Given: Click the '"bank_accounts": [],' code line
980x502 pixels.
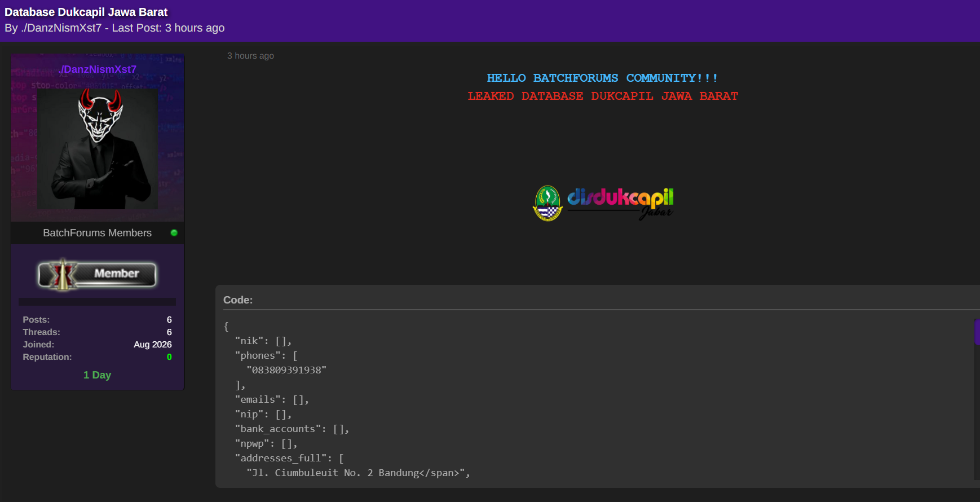Looking at the screenshot, I should point(292,429).
